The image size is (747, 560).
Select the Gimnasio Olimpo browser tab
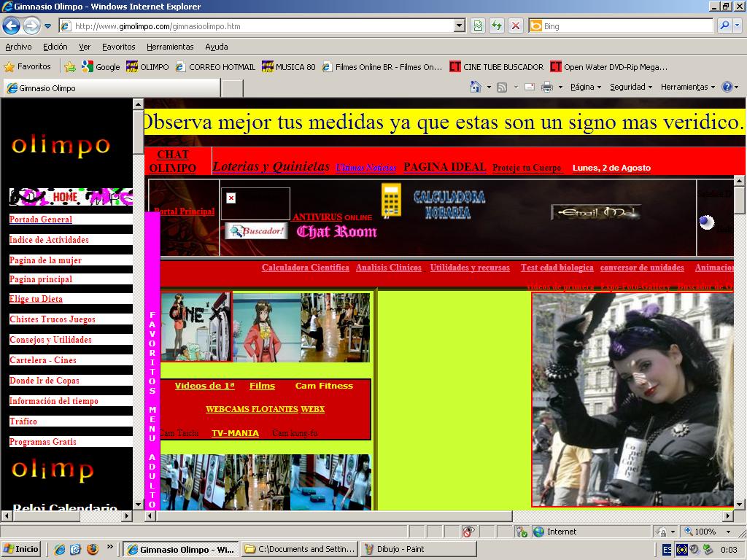coord(111,88)
